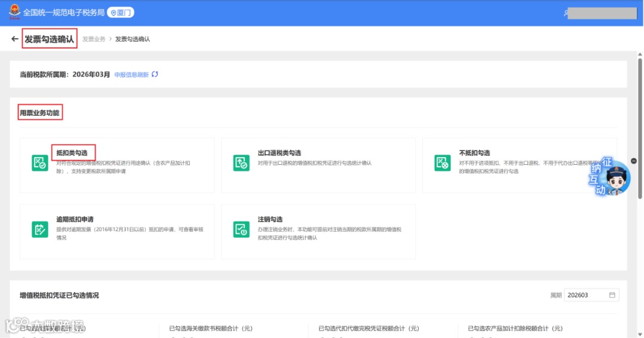The height and width of the screenshot is (338, 644).
Task: Click the vertical page scrollbar
Action: [640, 127]
